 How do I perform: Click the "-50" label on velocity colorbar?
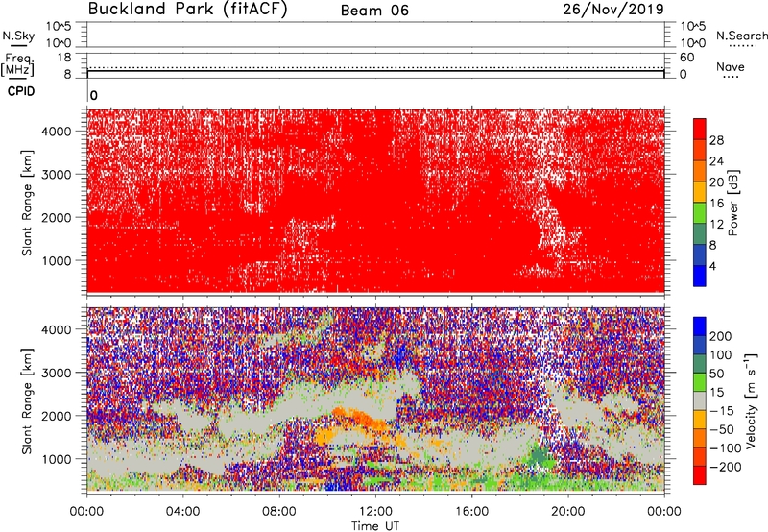[x=722, y=429]
